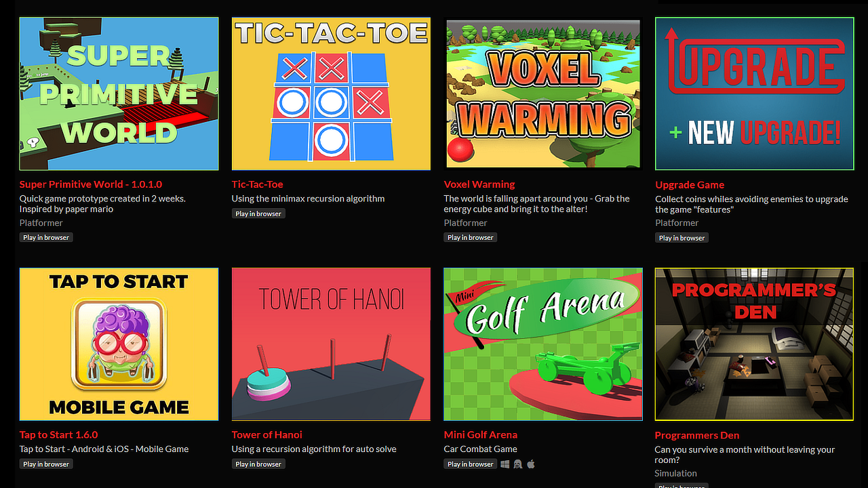Viewport: 868px width, 488px height.
Task: Click the Windows platform icon under Mini Golf Arena
Action: click(505, 464)
